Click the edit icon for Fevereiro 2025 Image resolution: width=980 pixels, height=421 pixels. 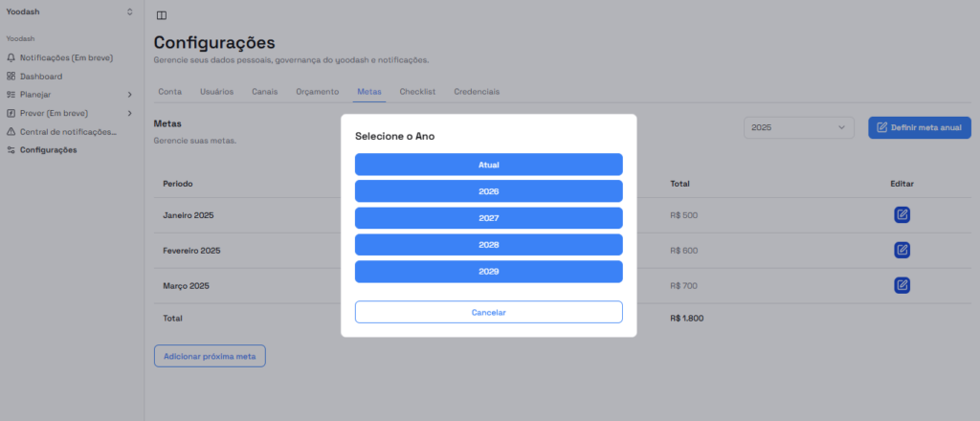tap(902, 250)
